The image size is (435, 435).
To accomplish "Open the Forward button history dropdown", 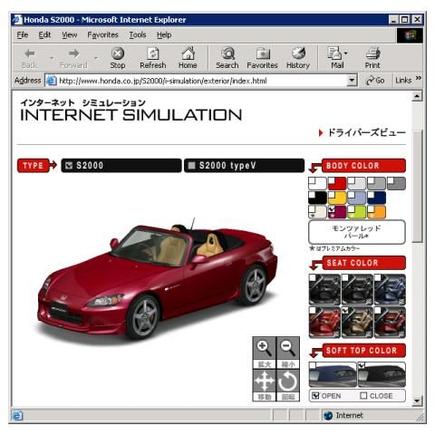I will pos(96,58).
